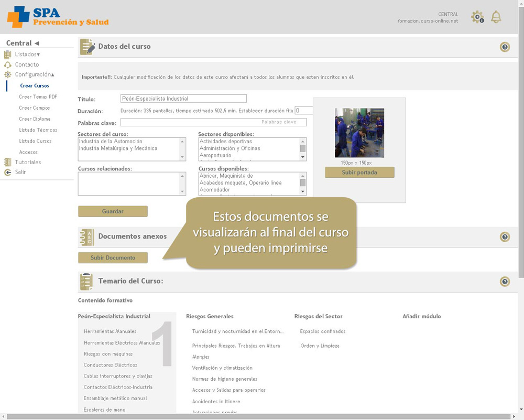Open Tutoriales in the sidebar

coord(28,162)
